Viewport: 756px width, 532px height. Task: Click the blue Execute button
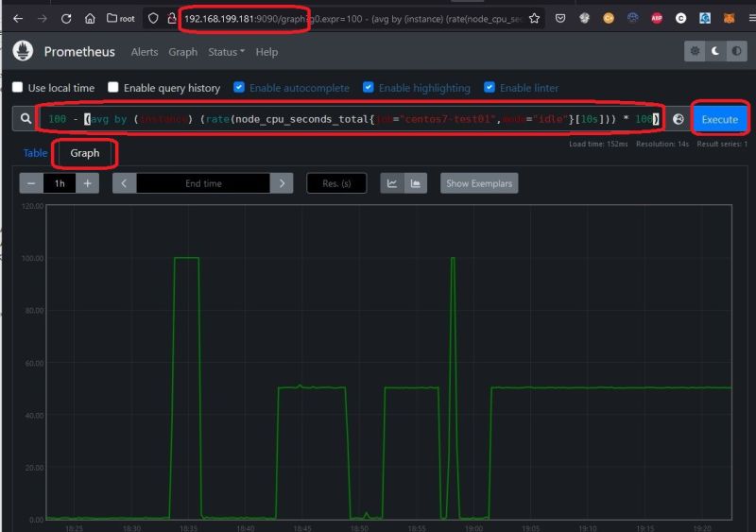pos(719,119)
